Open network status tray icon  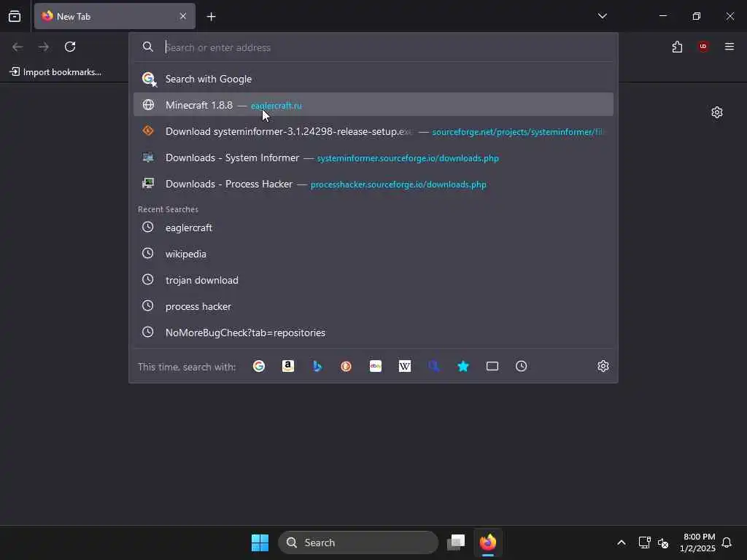point(645,542)
